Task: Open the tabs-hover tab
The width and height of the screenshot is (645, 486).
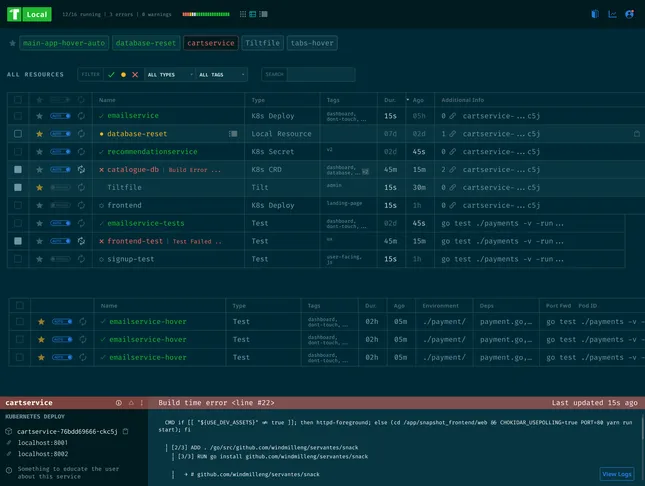Action: point(312,43)
